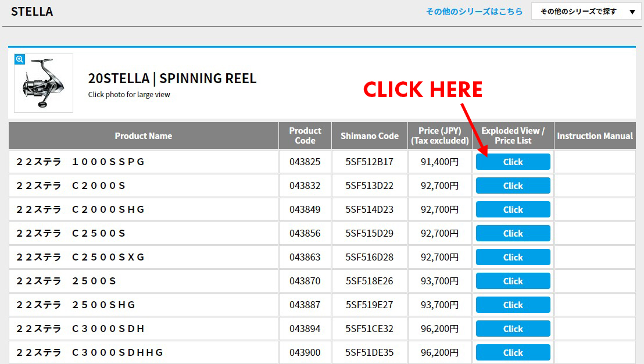This screenshot has width=644, height=364.
Task: Click Shimano code 5SF514D23
Action: [x=369, y=209]
